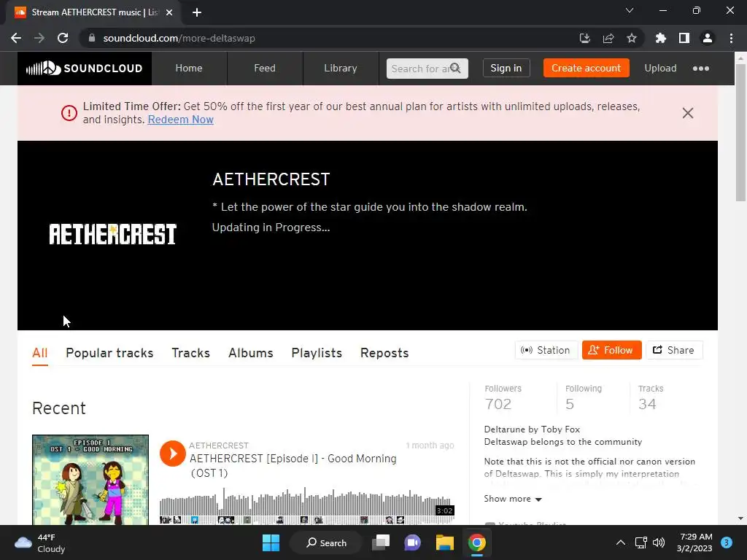Switch to the Tracks tab
Viewport: 747px width, 560px height.
(190, 353)
